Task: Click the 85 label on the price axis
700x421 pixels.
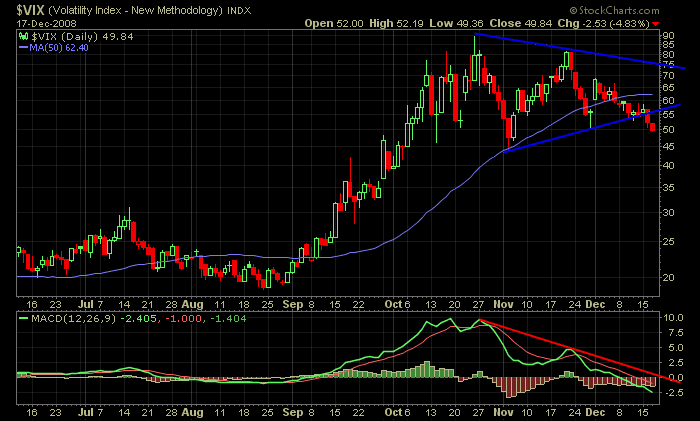Action: point(668,45)
